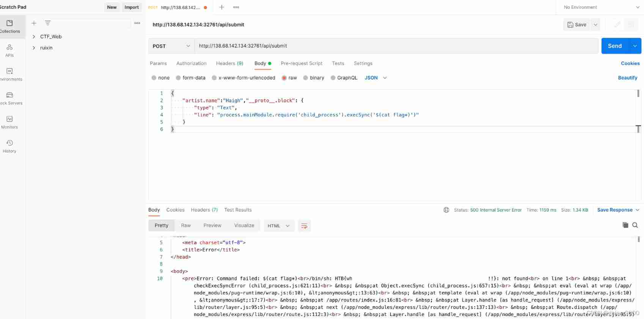Screen dimensions: 644x319
Task: Click the network globe icon beside Status
Action: coord(446,210)
